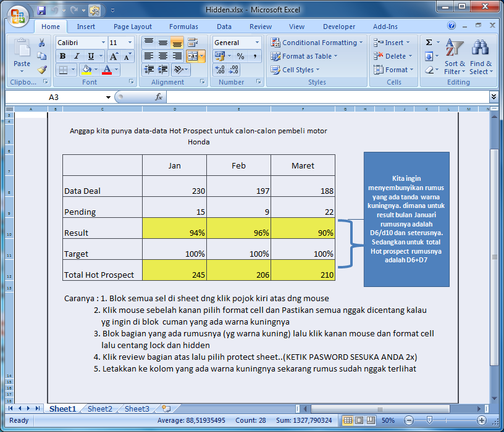
Task: Center text horizontally
Action: pyautogui.click(x=163, y=56)
